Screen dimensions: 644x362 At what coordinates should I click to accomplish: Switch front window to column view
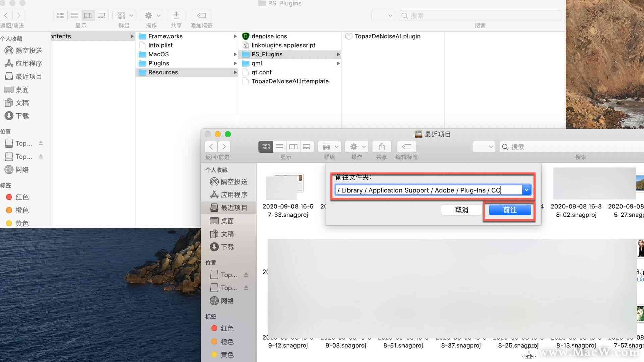(x=293, y=147)
